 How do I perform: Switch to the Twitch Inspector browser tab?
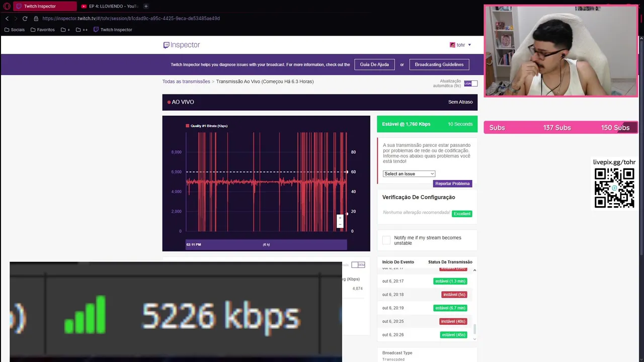click(44, 6)
